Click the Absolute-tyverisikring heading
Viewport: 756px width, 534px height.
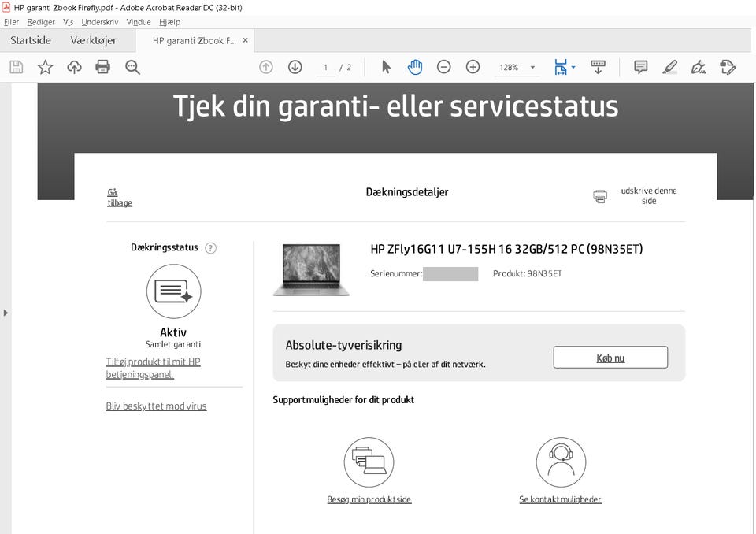click(343, 346)
